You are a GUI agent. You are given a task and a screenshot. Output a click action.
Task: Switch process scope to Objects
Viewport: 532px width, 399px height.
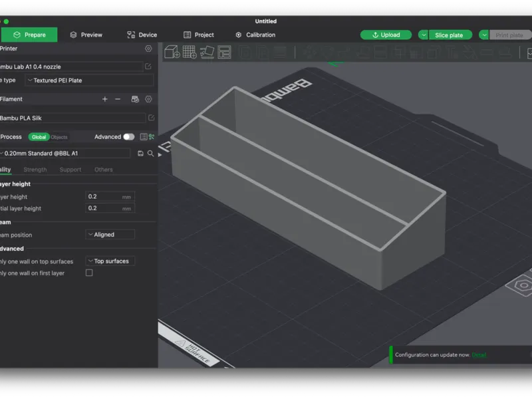coord(59,137)
